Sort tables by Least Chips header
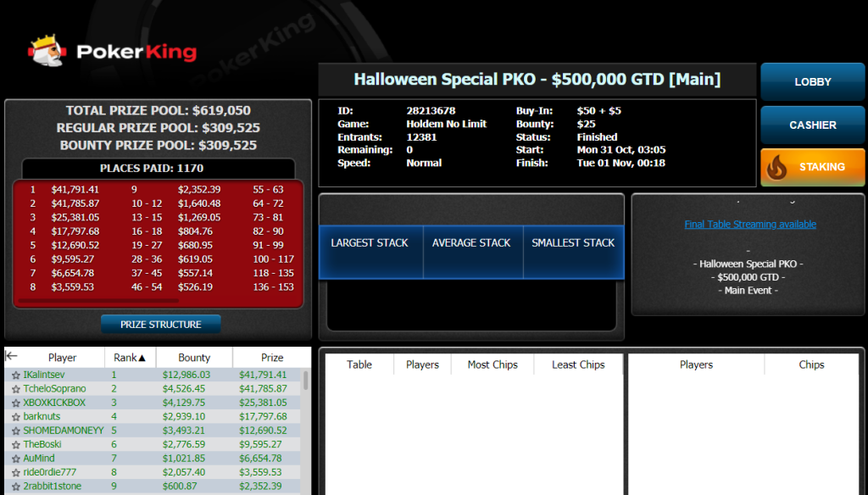The image size is (868, 495). [578, 364]
